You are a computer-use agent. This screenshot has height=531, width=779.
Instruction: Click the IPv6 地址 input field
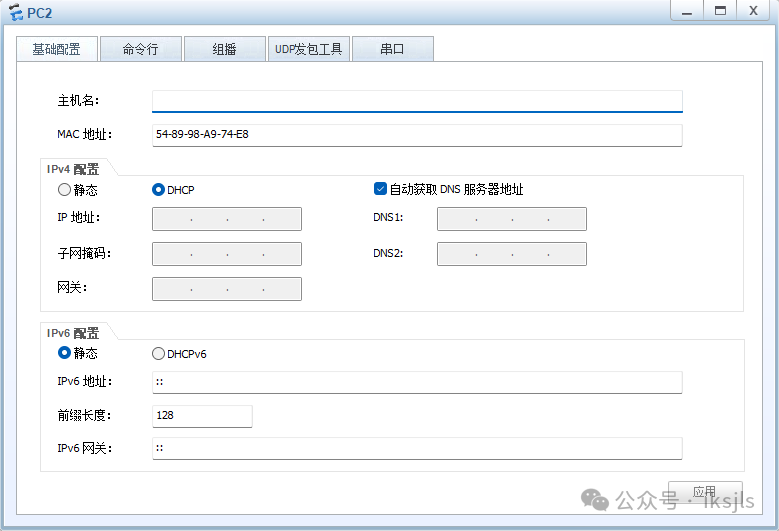point(417,382)
